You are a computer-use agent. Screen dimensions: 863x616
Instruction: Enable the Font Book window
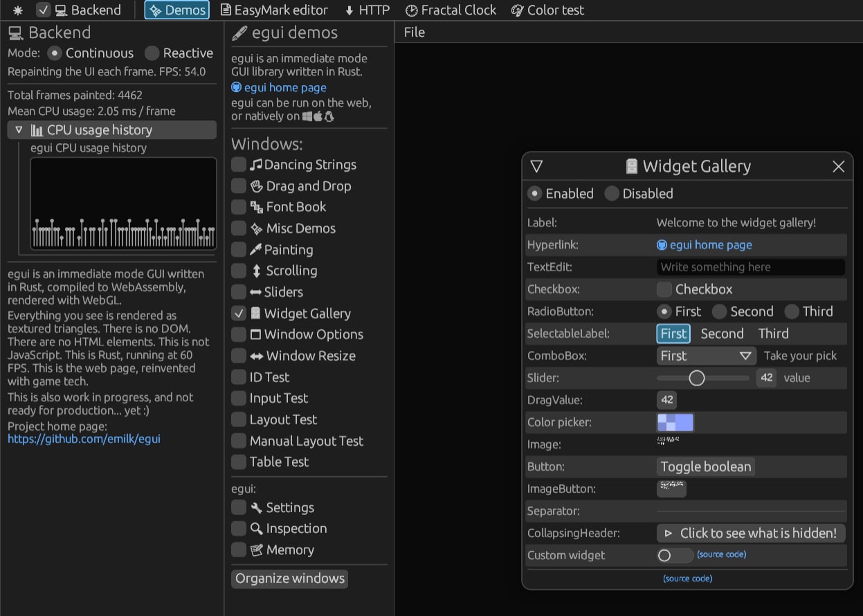point(239,207)
